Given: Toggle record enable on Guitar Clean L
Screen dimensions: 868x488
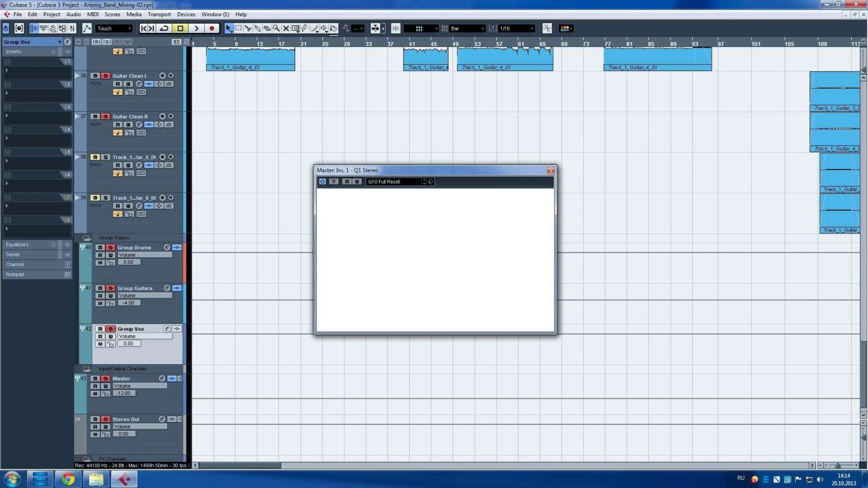Looking at the screenshot, I should [x=162, y=76].
